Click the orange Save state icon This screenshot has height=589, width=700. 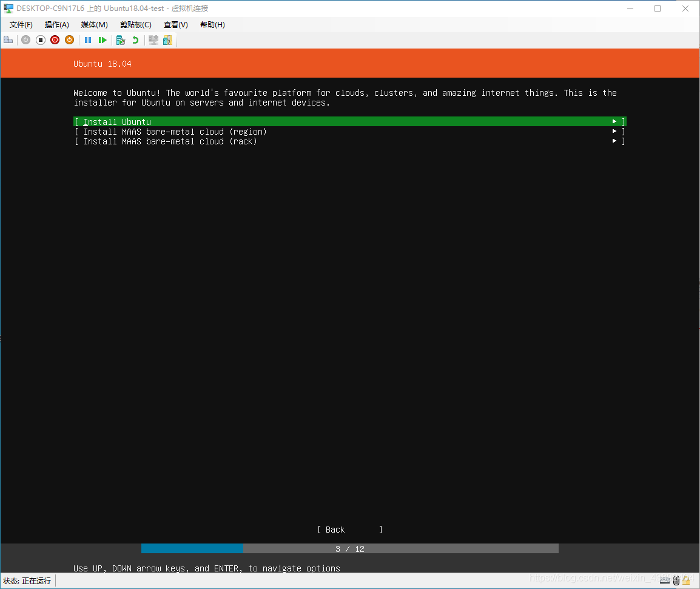point(69,40)
